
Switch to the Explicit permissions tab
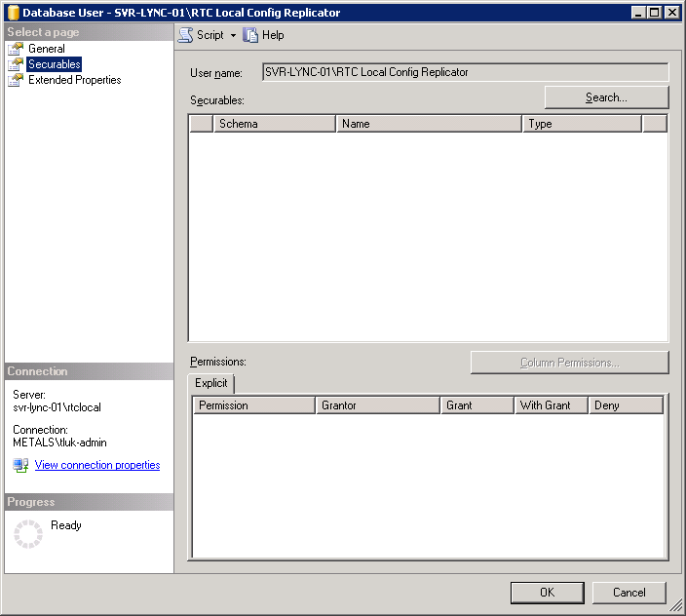point(211,383)
